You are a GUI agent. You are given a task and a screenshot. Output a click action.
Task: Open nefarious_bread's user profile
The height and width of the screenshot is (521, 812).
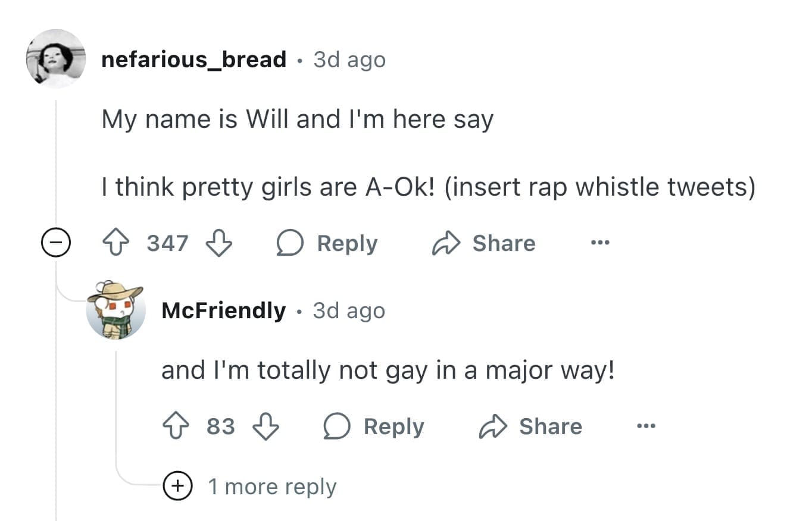coord(194,59)
